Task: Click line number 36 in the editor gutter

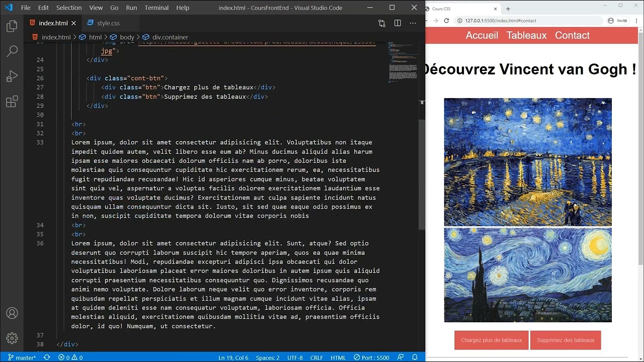Action: coord(40,243)
